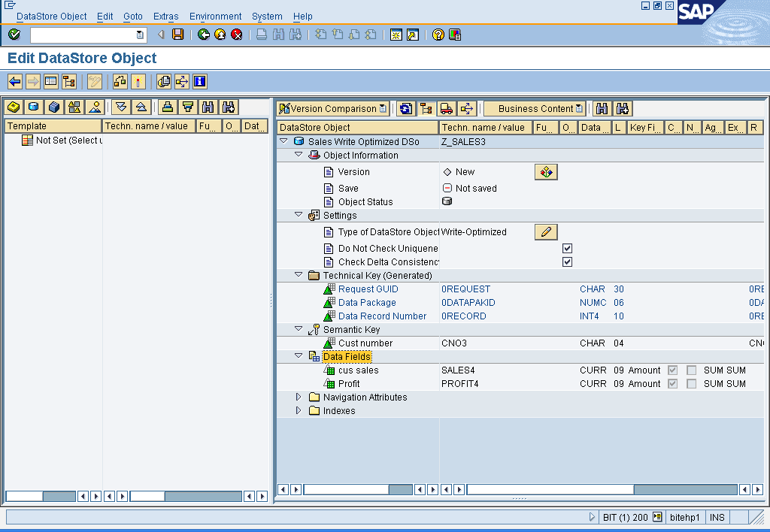Click the Request GUID link
Screen dimensions: 770x532
(368, 289)
